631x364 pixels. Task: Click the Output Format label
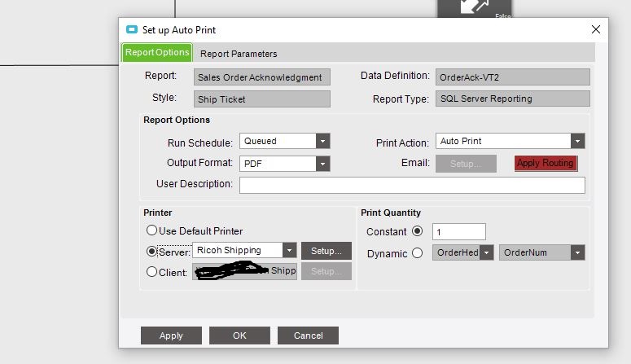coord(199,163)
